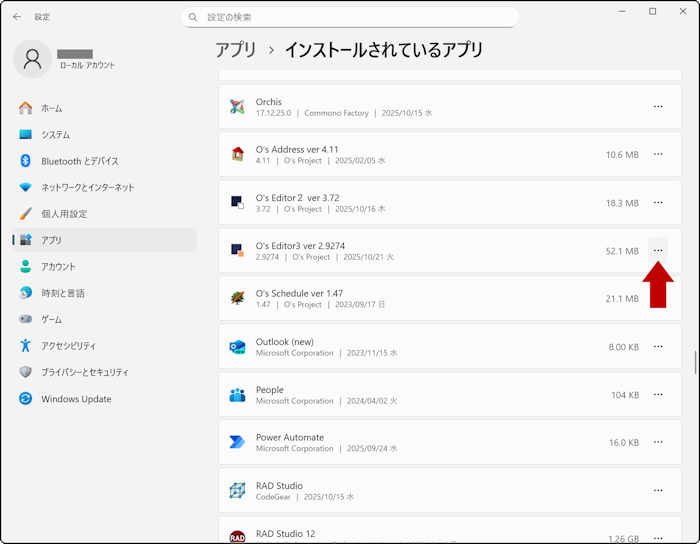This screenshot has height=544, width=700.
Task: Click the アプリ breadcrumb link
Action: click(236, 49)
